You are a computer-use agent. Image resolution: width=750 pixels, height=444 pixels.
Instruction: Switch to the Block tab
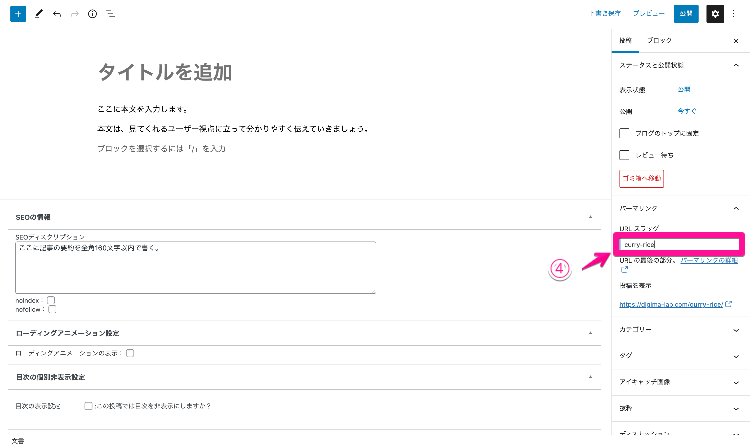click(659, 41)
